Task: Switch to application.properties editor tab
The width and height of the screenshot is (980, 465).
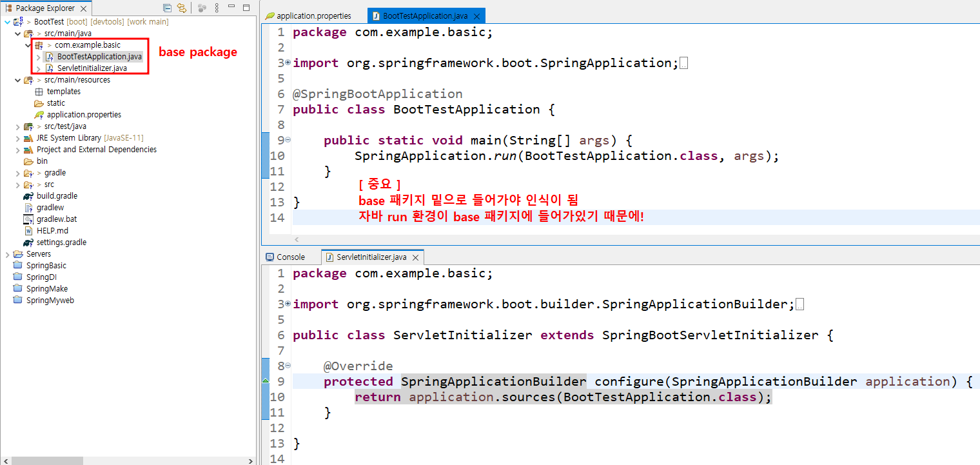Action: (308, 15)
